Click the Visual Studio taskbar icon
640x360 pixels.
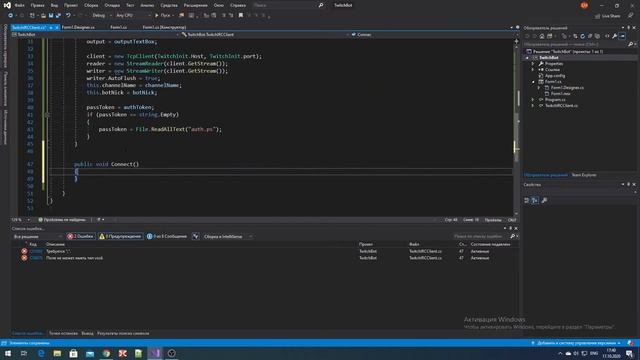[x=155, y=353]
